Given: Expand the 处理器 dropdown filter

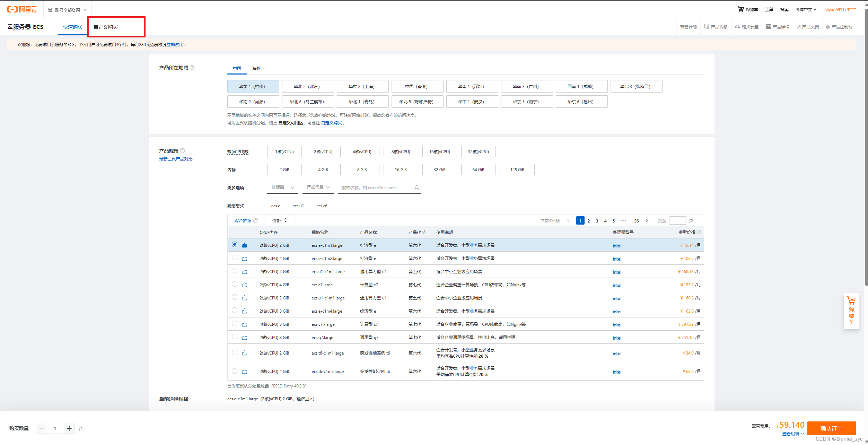Looking at the screenshot, I should point(283,187).
